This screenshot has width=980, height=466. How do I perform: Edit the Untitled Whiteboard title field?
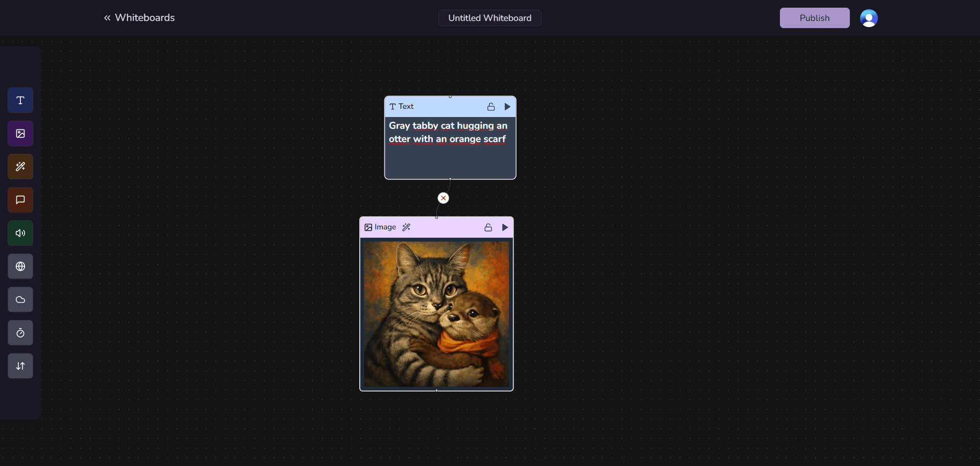[489, 18]
